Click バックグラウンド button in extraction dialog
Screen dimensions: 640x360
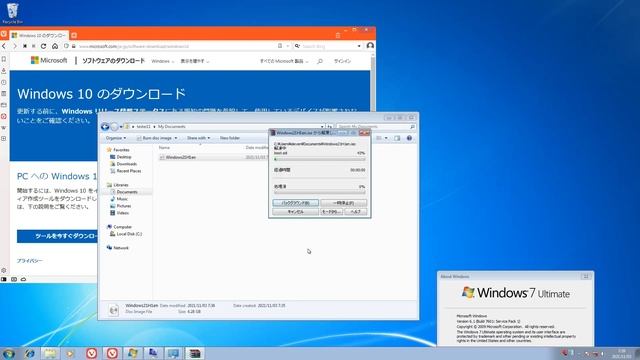[295, 203]
